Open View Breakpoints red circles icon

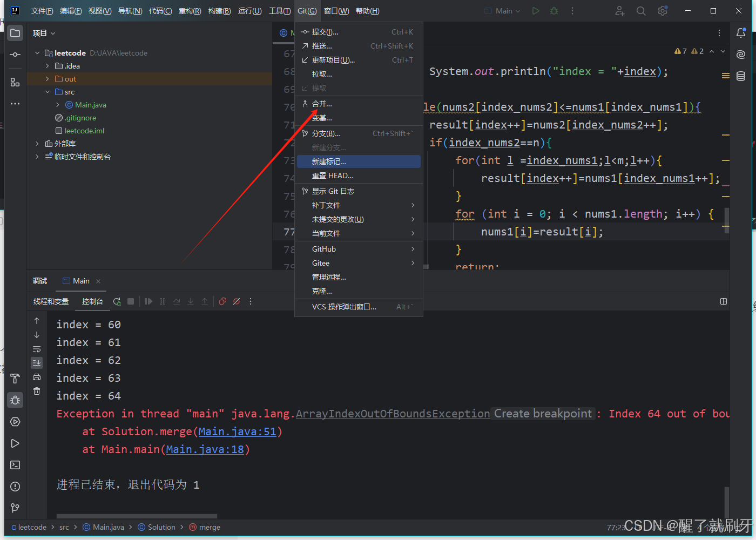click(x=222, y=301)
